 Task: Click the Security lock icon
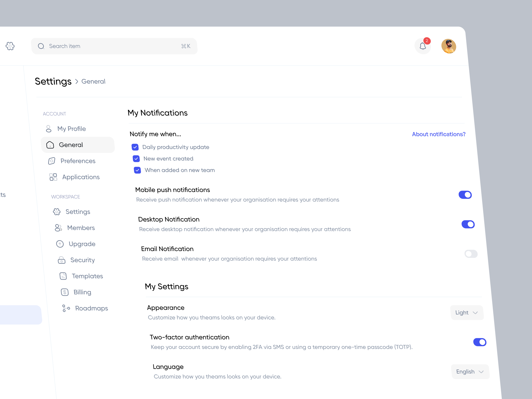[x=62, y=260]
